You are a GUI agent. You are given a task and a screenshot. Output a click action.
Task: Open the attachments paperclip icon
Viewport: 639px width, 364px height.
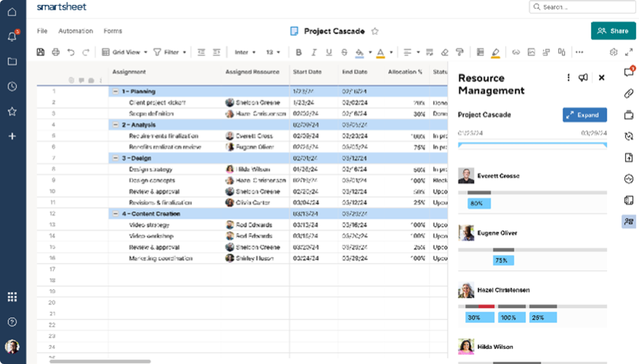[x=629, y=94]
